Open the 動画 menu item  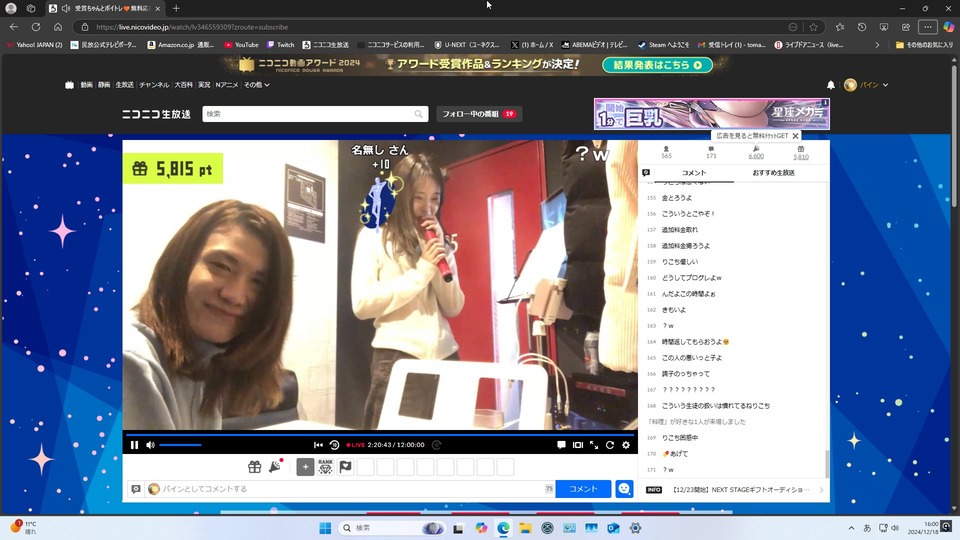[86, 85]
